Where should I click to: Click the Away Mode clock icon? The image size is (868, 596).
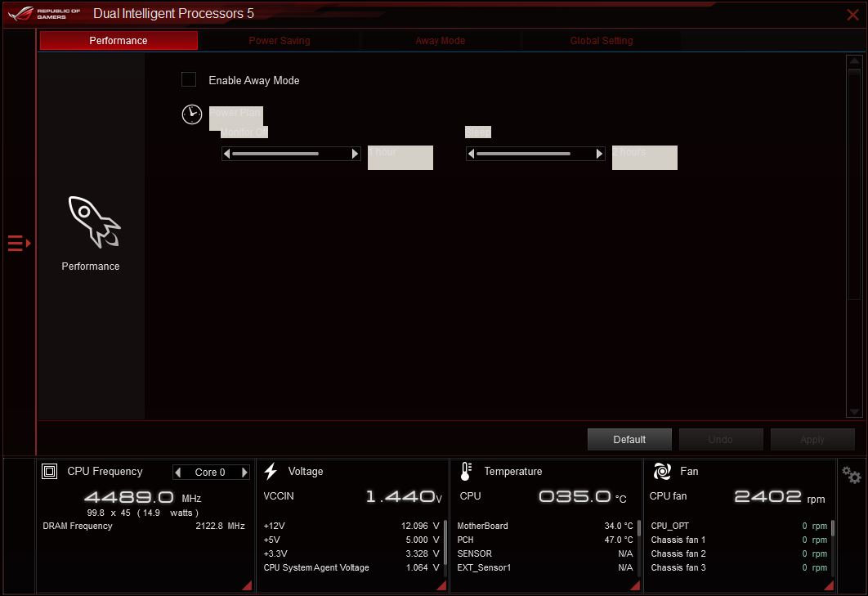coord(191,114)
